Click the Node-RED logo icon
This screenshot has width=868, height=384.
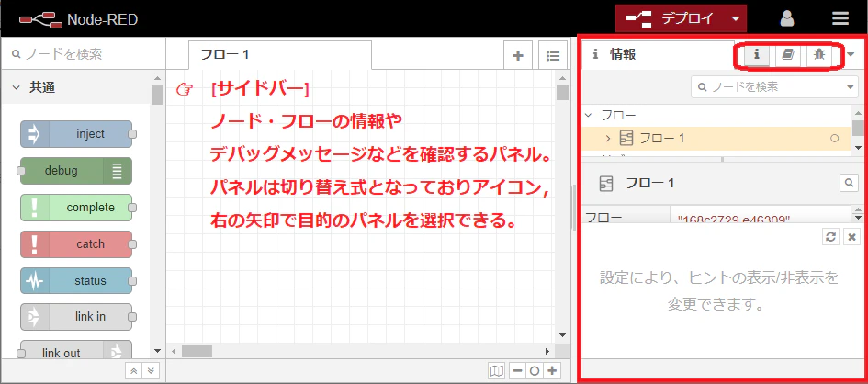[x=40, y=19]
